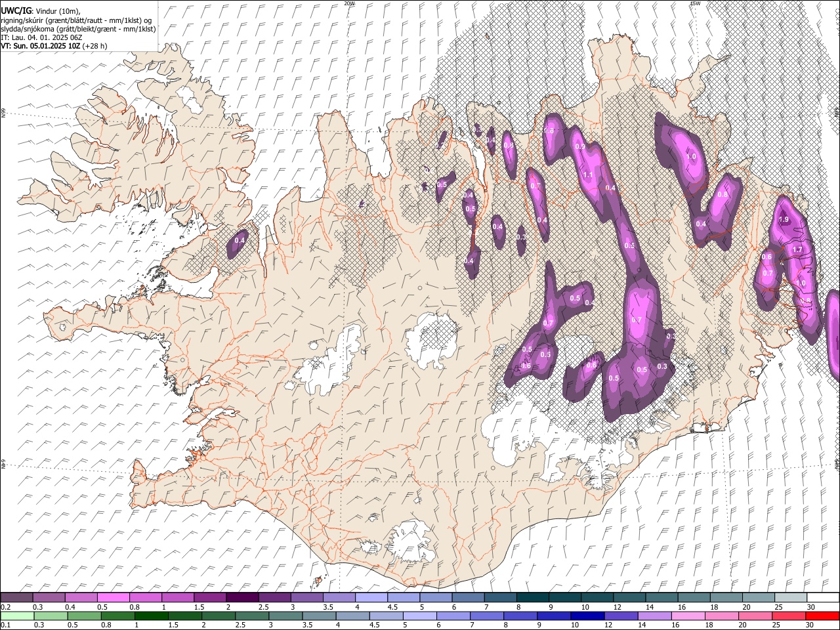840x630 pixels.
Task: Select upper scale swatch labeled 0.2, dark mauve
Action: (x=16, y=598)
